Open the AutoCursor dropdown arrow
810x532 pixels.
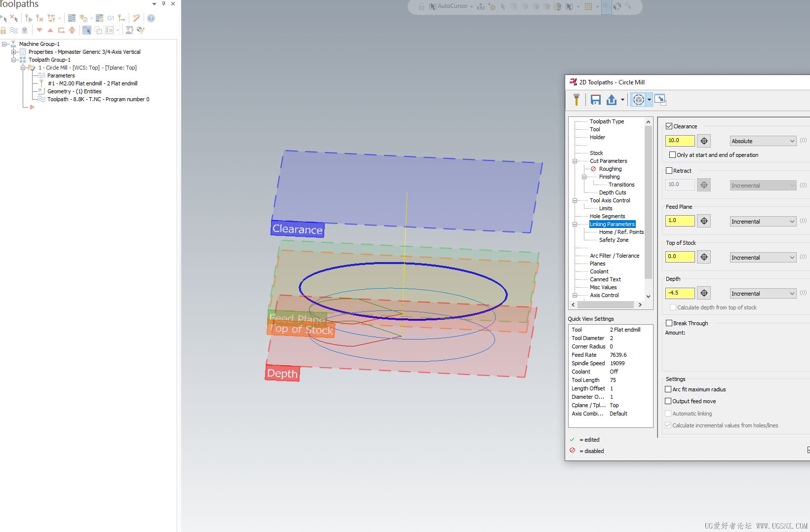[471, 6]
